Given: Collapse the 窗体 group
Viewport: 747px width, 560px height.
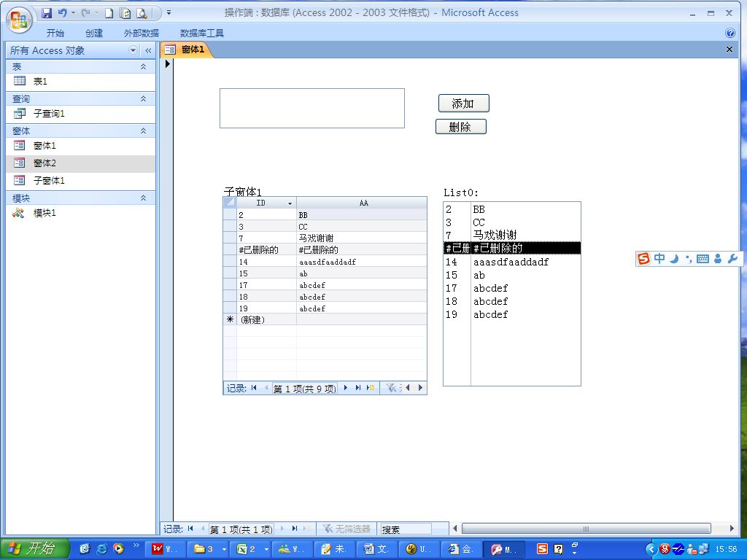Looking at the screenshot, I should [143, 131].
